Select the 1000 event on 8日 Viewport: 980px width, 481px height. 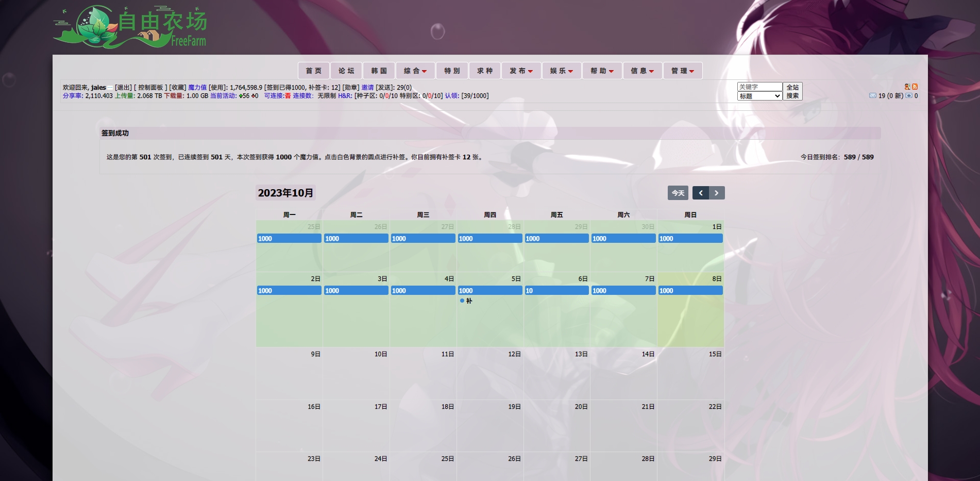[690, 291]
